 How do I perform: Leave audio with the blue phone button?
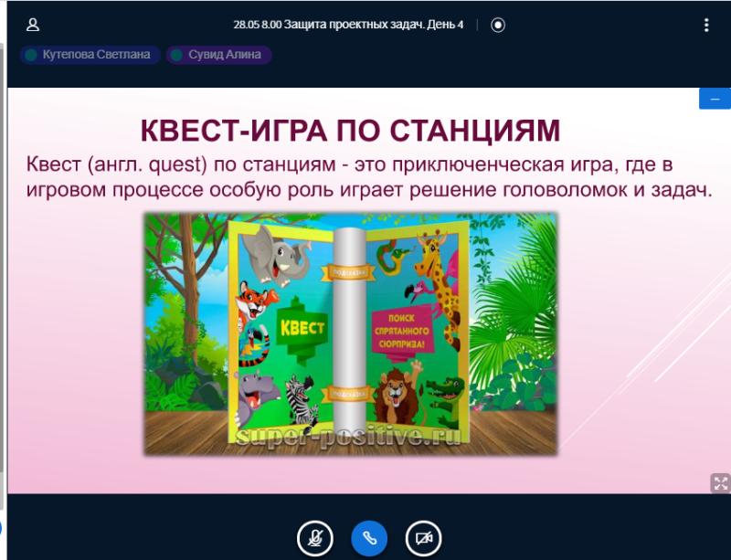369,538
